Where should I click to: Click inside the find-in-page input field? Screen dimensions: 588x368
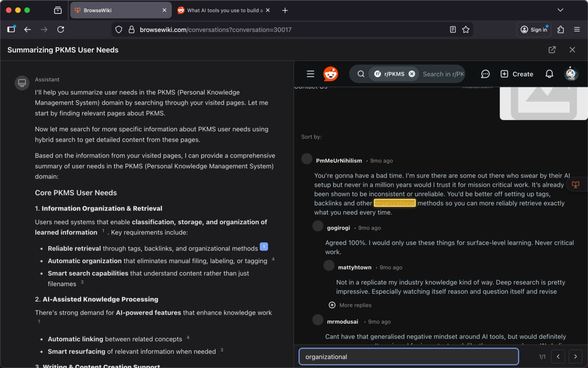(409, 356)
